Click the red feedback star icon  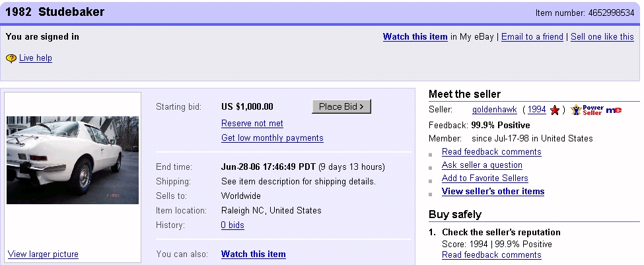pos(555,110)
